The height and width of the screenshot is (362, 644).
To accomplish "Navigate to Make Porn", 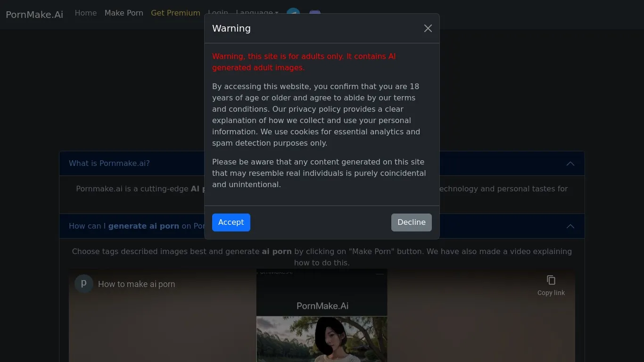I will [124, 13].
